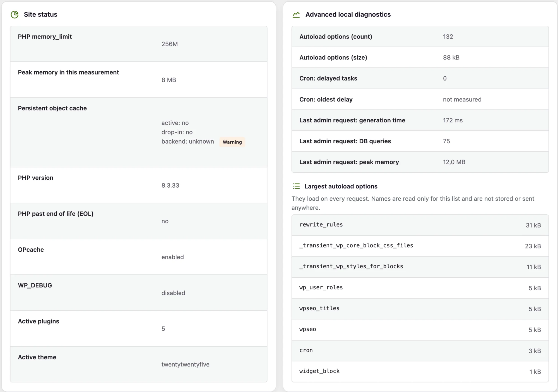Click the PHP version value 8.3.33
Screen dimensions: 558x392
coord(170,185)
